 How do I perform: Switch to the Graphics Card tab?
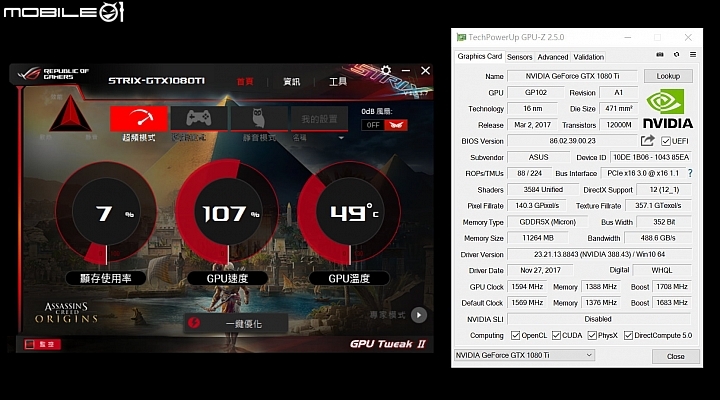pyautogui.click(x=479, y=56)
